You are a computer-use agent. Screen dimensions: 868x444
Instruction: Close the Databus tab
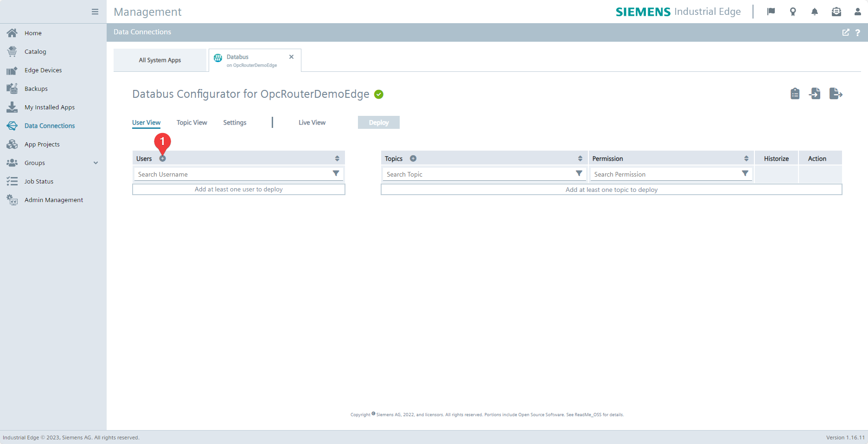click(x=291, y=57)
